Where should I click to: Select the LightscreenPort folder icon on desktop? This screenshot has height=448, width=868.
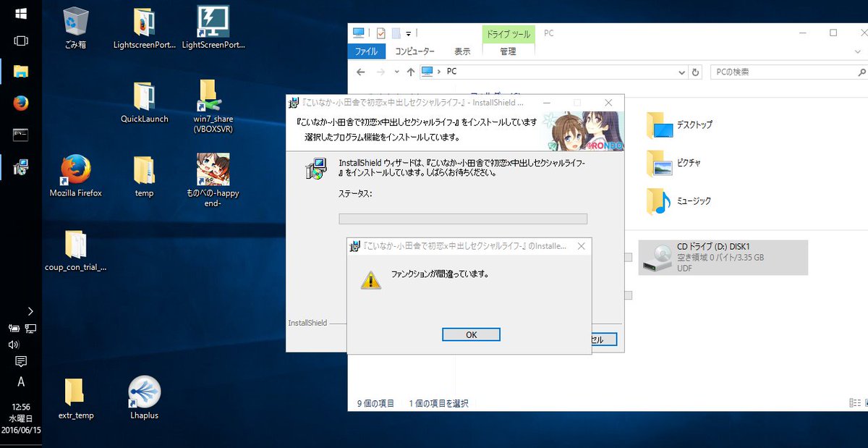144,28
